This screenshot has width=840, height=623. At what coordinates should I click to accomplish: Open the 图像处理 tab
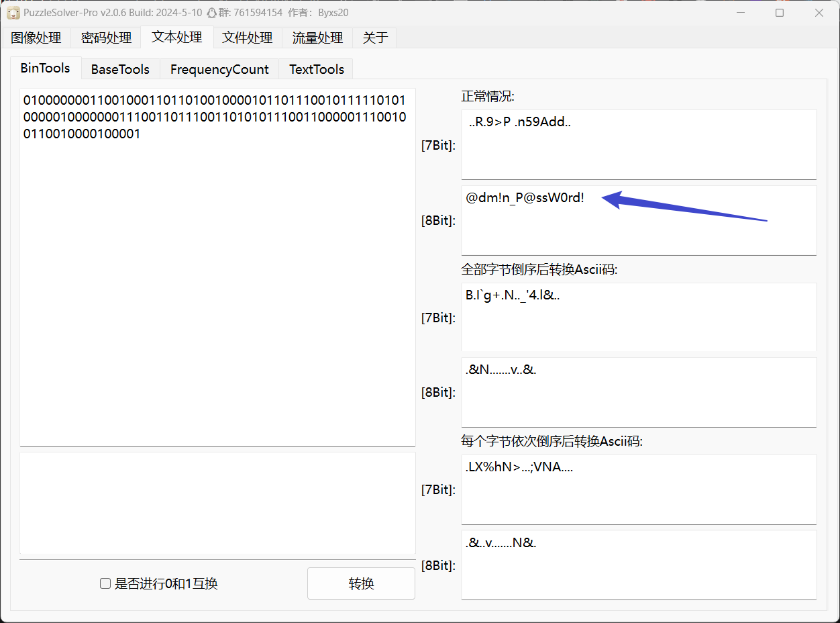coord(36,38)
